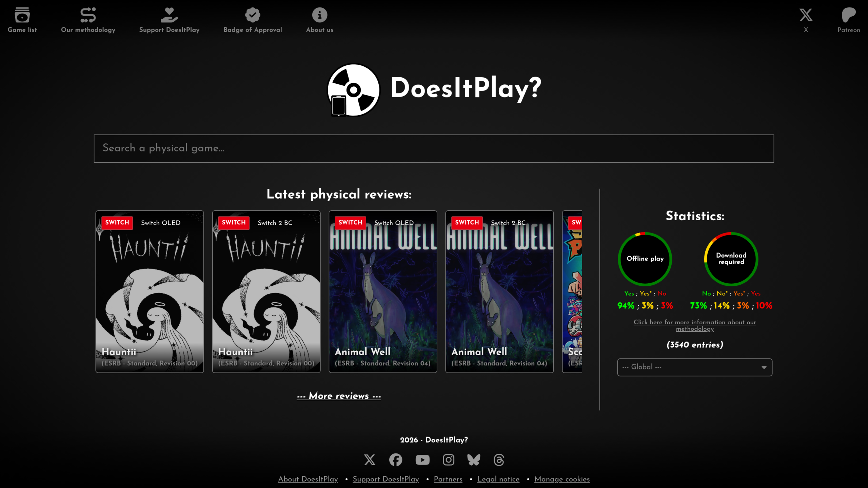Open Instagram icon in footer
The image size is (868, 488).
click(x=449, y=460)
